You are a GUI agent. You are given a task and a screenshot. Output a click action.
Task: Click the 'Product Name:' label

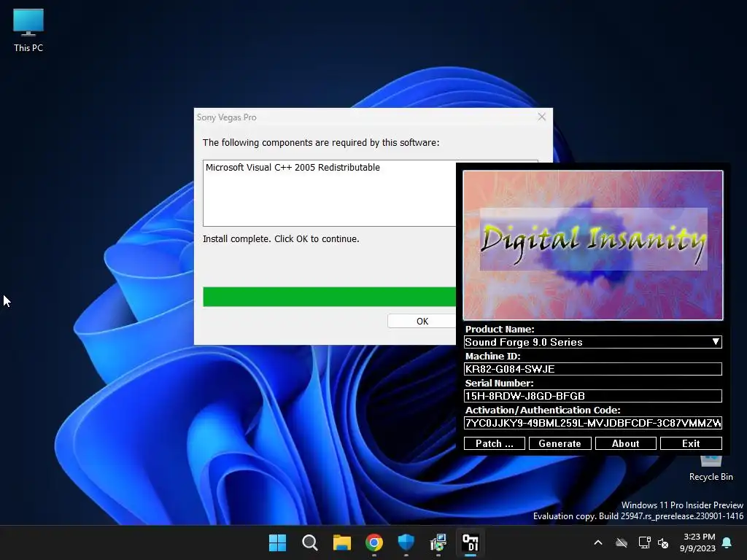(500, 329)
